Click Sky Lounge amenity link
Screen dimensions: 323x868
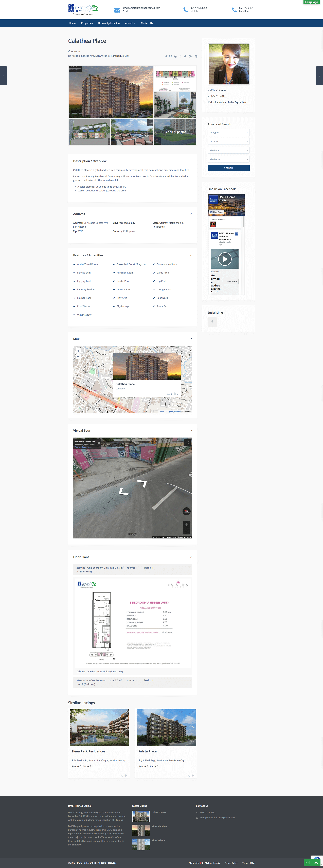tap(123, 306)
